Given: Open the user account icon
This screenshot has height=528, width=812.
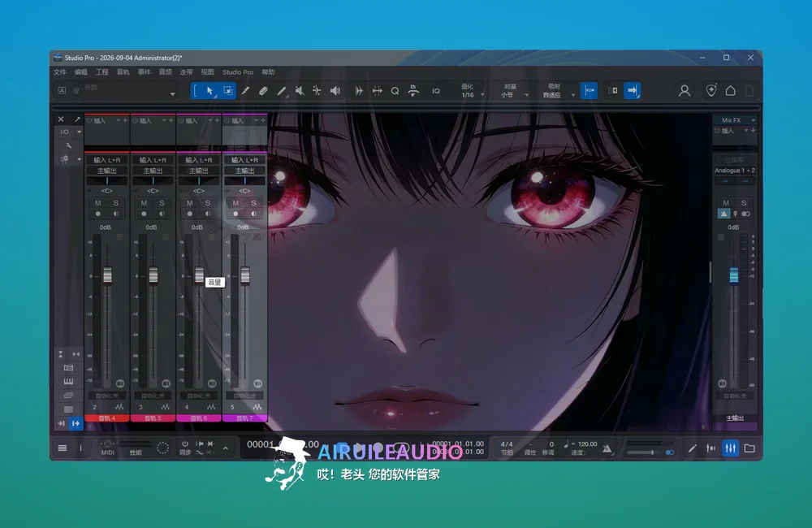Looking at the screenshot, I should pyautogui.click(x=685, y=91).
